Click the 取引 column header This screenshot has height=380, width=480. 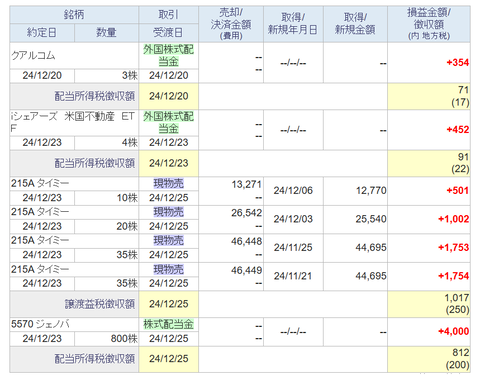click(168, 15)
